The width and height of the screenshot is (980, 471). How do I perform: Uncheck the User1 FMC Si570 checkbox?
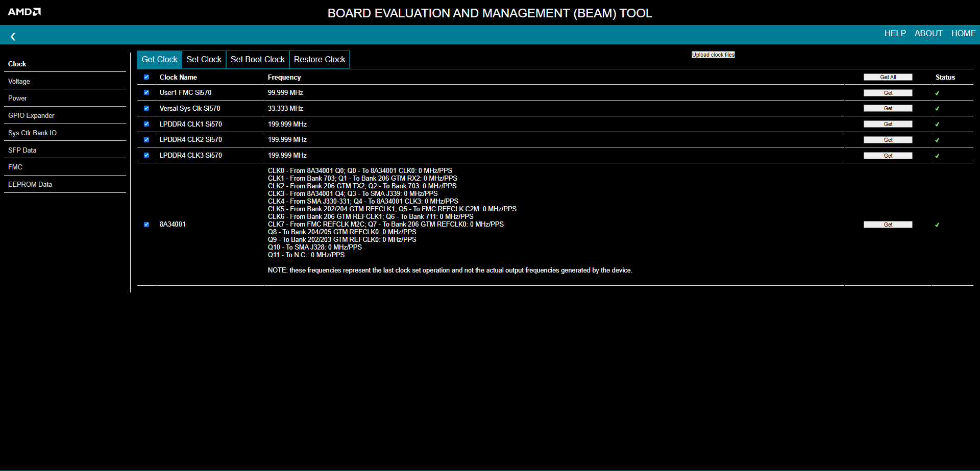click(146, 92)
